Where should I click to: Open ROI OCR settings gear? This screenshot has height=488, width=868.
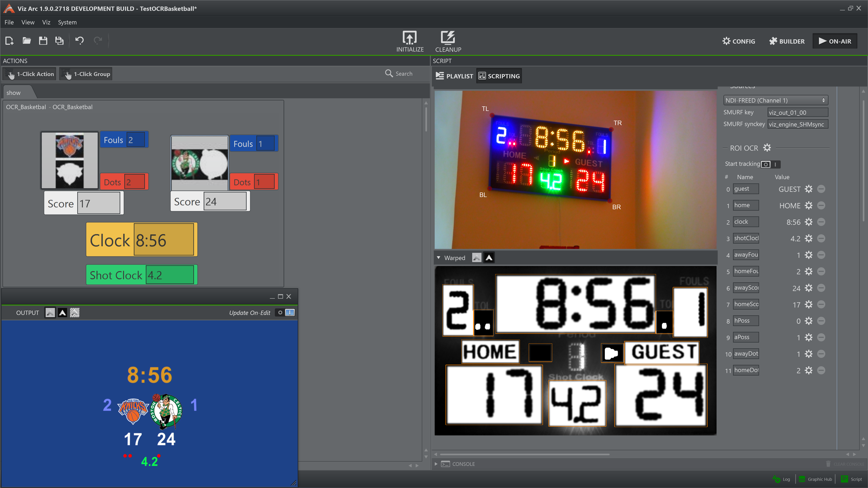click(767, 148)
